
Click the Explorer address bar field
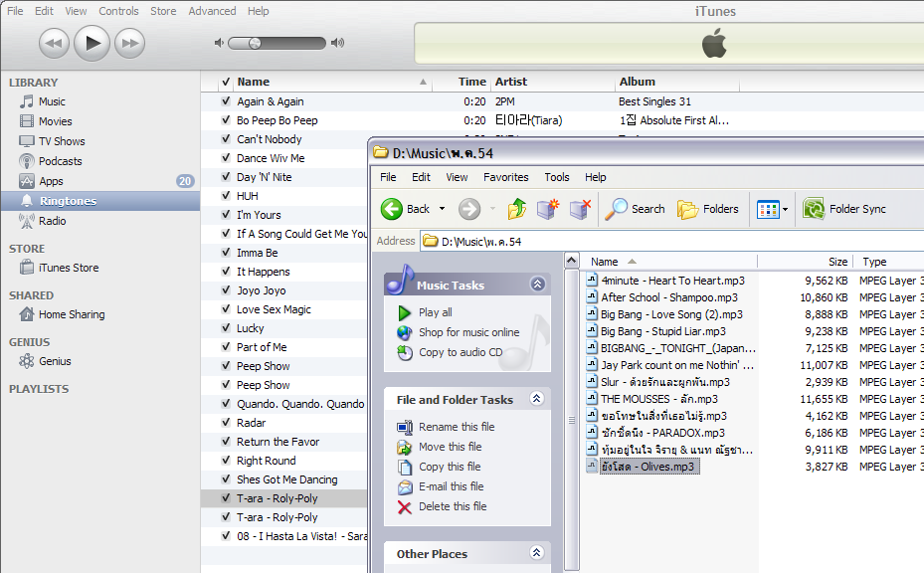[x=671, y=242]
